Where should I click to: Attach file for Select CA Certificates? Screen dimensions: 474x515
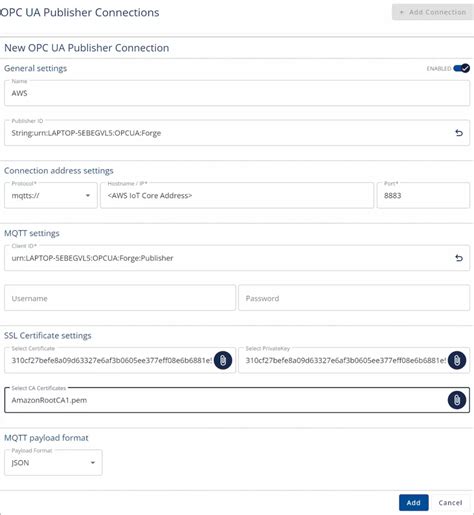coord(457,400)
